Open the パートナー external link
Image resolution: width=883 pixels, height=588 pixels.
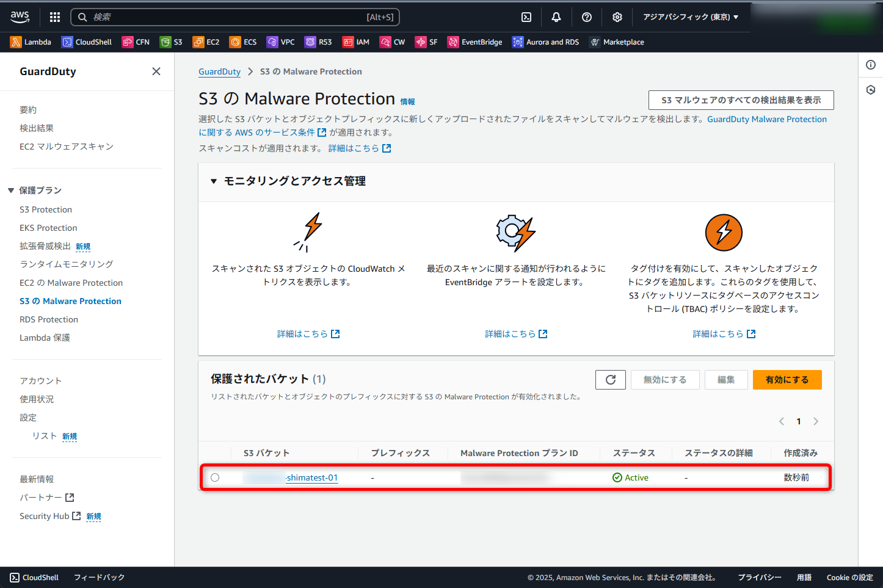[x=46, y=498]
